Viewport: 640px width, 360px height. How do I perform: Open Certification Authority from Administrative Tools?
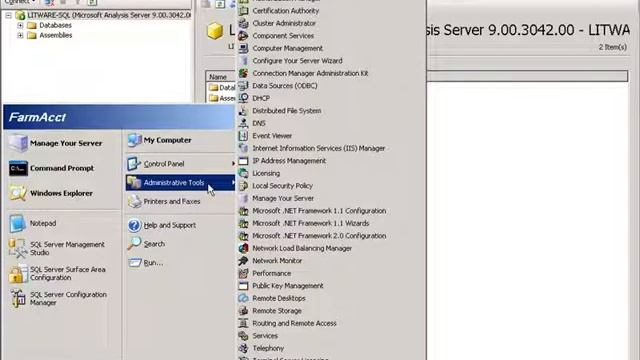click(x=286, y=11)
